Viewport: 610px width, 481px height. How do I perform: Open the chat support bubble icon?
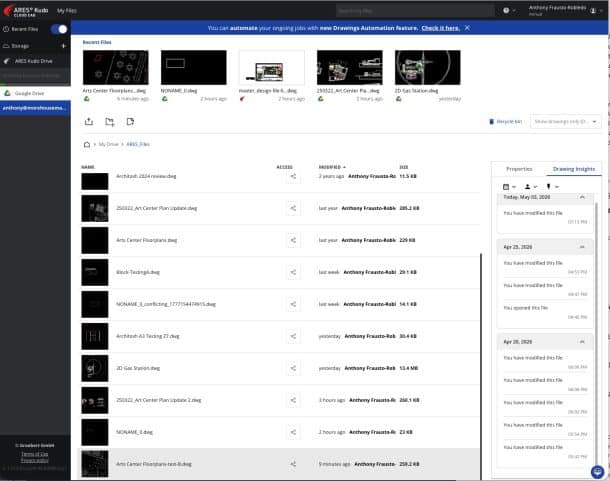coord(597,472)
